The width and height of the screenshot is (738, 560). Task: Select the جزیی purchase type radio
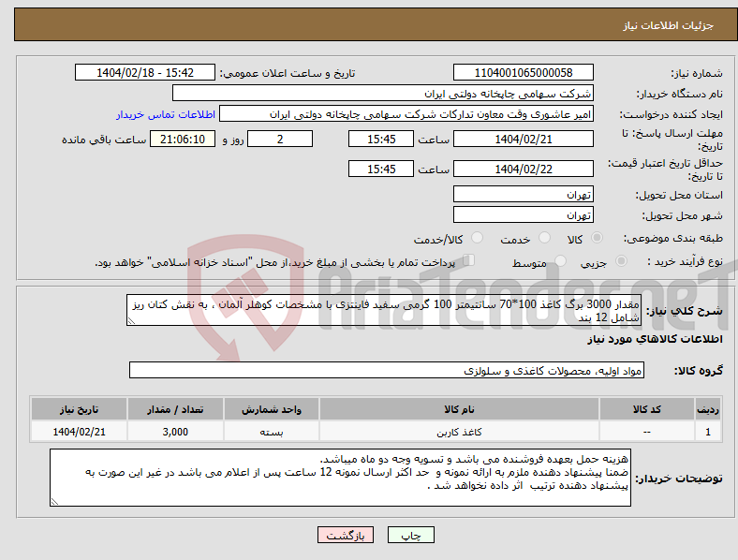[x=621, y=260]
